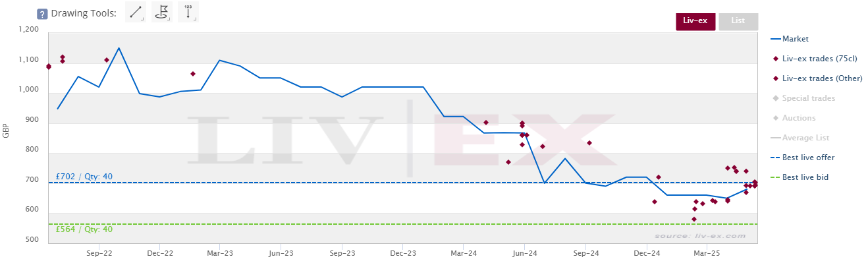Click the lowest trade diamond near Mar-25
Screen dimensions: 868x263
pos(694,219)
